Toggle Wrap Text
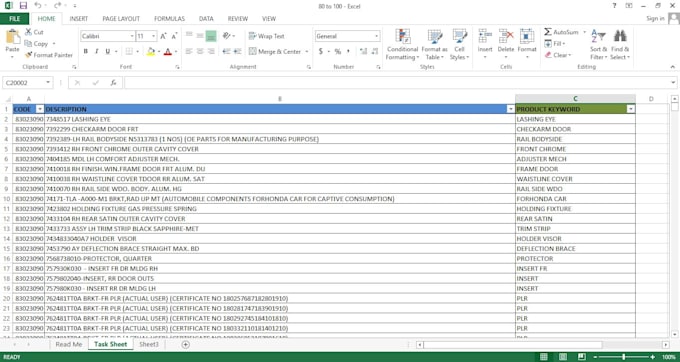The height and width of the screenshot is (362, 680). (x=267, y=36)
